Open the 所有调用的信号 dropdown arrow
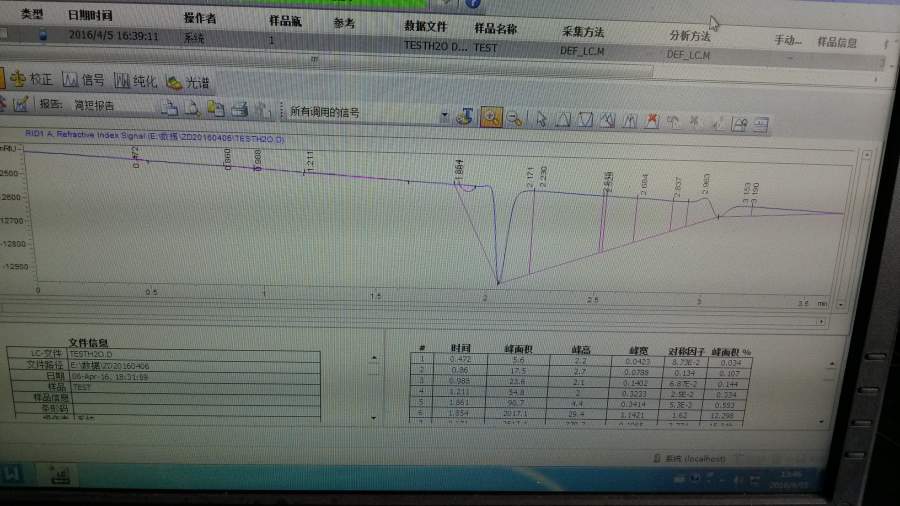This screenshot has width=900, height=506. [x=444, y=115]
